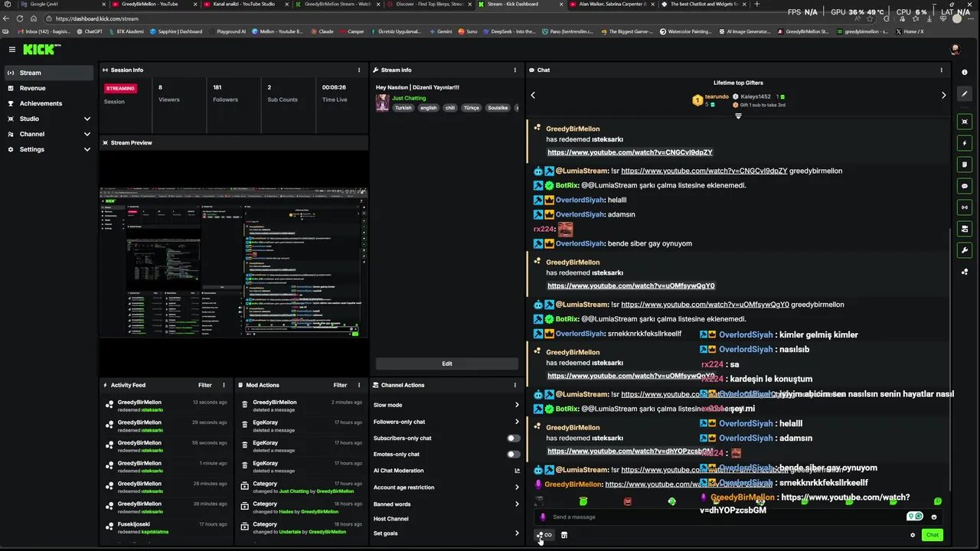The width and height of the screenshot is (980, 551).
Task: Click the Edit button under Stream info
Action: (447, 364)
